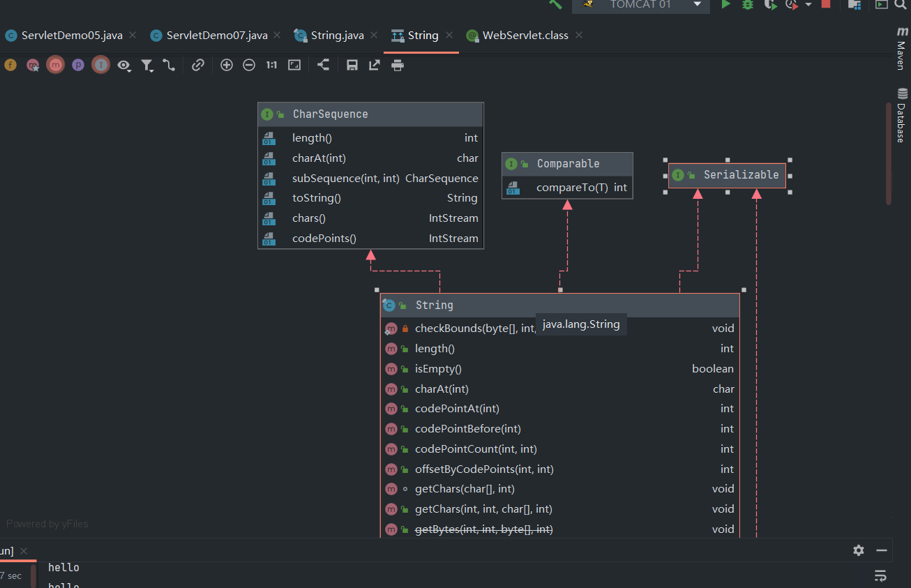The width and height of the screenshot is (911, 588).
Task: Select codePointAt(int) in String node
Action: (559, 409)
